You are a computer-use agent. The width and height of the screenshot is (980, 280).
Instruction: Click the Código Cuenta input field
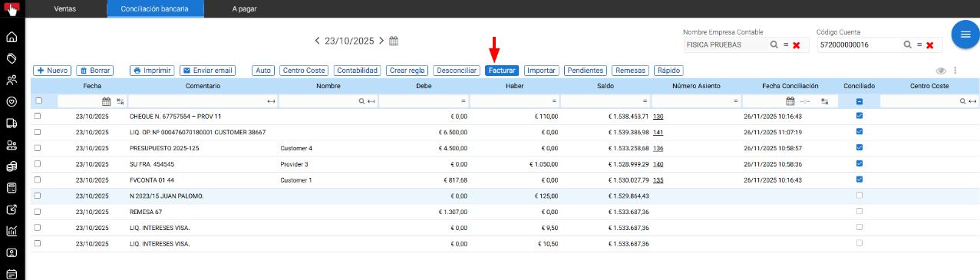(858, 45)
